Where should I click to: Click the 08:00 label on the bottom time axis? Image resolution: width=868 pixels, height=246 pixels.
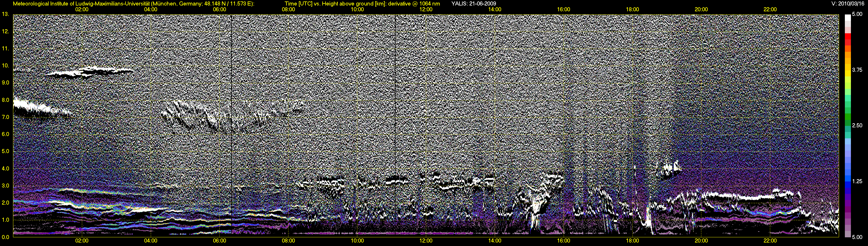[288, 241]
